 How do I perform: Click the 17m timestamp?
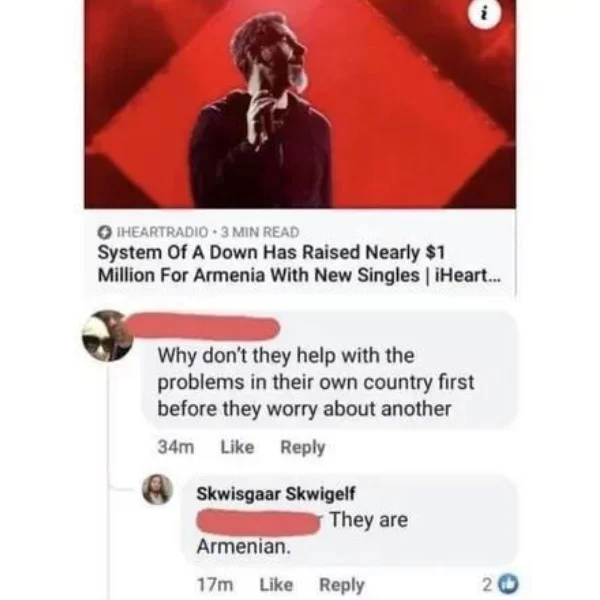tap(215, 585)
